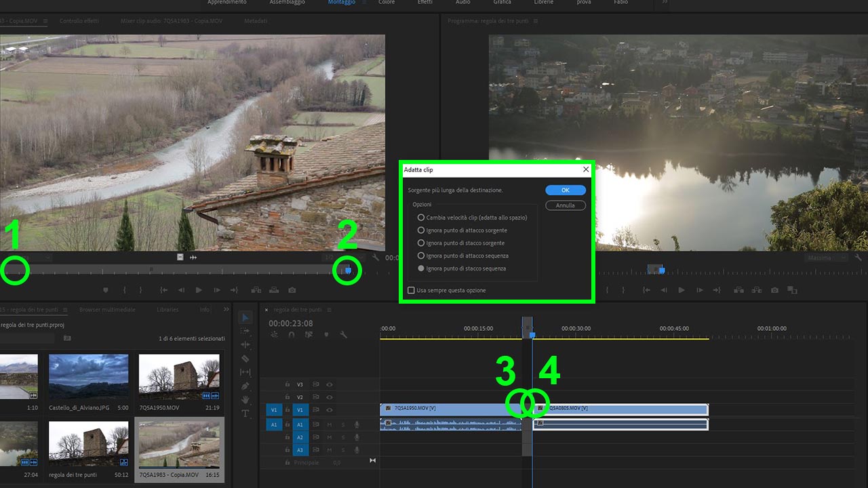Expand the project panel tabs overflow chevron
868x488 pixels.
pos(226,310)
